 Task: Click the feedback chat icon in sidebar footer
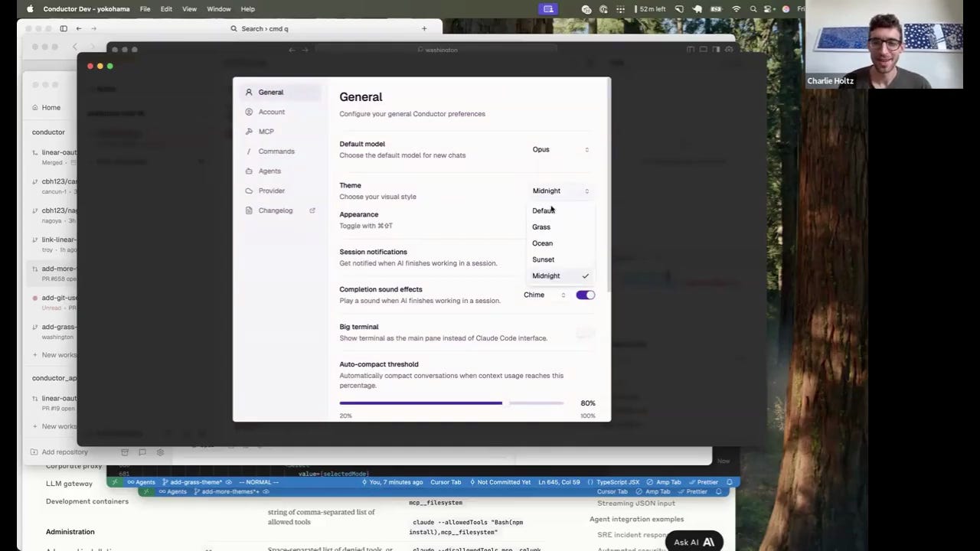(x=142, y=452)
